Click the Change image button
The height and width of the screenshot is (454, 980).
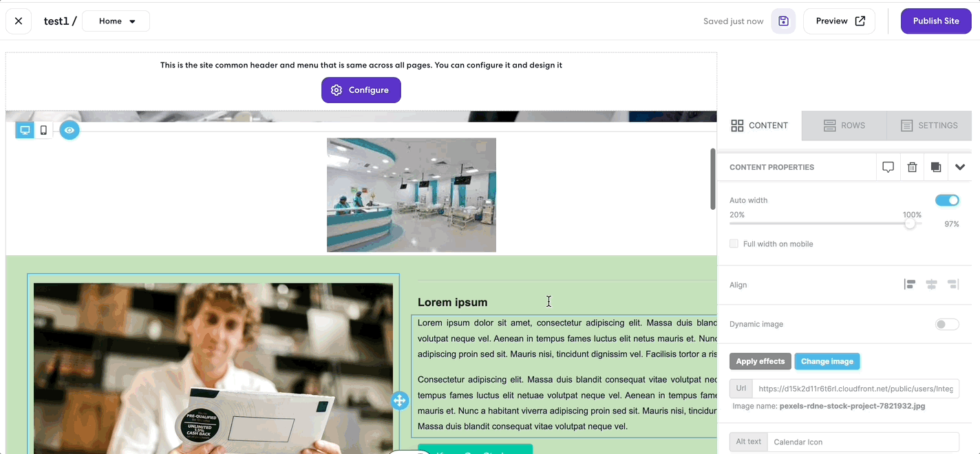tap(827, 361)
